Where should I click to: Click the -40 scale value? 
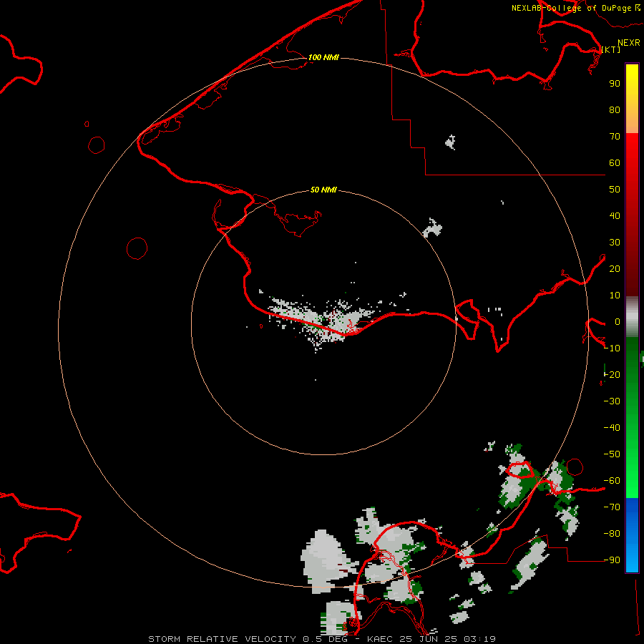tap(612, 428)
